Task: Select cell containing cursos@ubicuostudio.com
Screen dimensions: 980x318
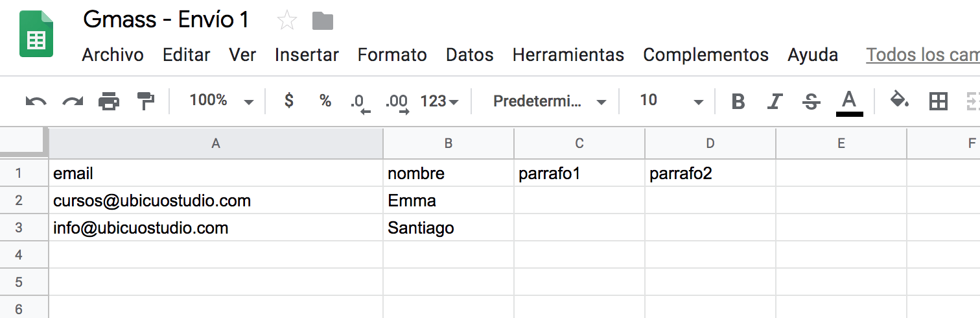Action: click(216, 201)
